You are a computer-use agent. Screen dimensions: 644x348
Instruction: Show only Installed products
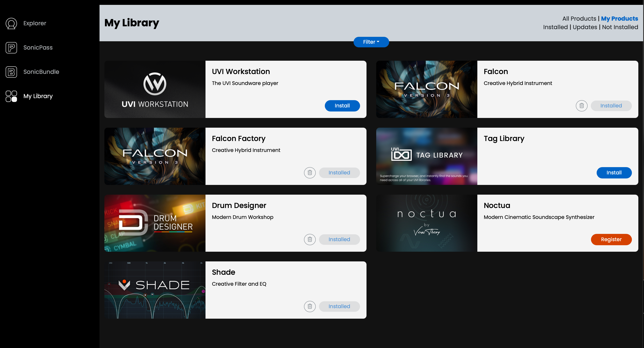point(555,27)
